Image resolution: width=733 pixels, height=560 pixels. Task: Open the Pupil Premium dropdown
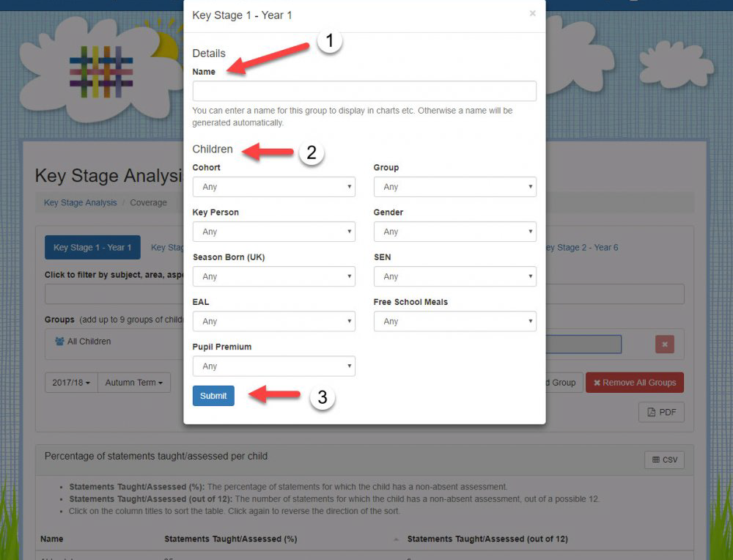(x=273, y=366)
